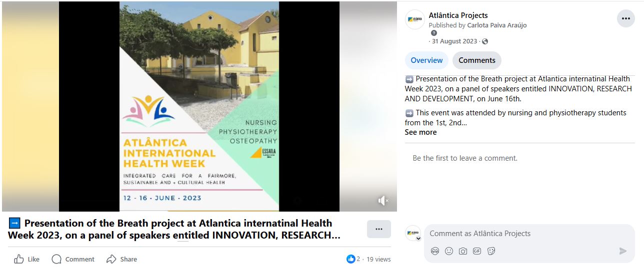This screenshot has width=644, height=268.
Task: Add a GIF to the comment
Action: (477, 251)
